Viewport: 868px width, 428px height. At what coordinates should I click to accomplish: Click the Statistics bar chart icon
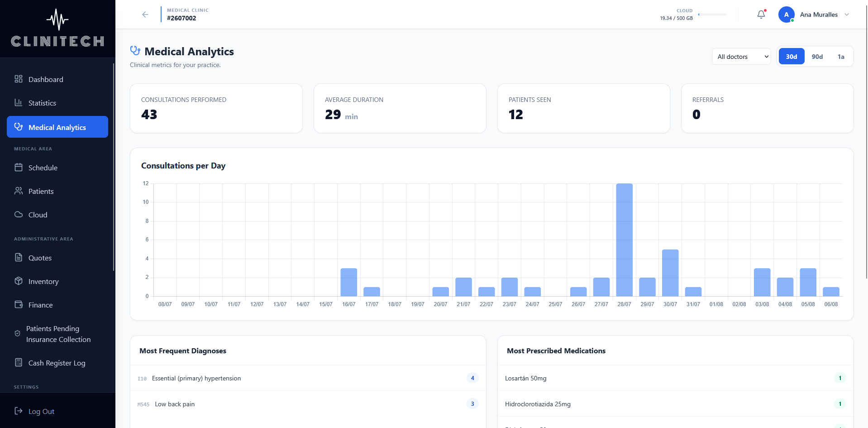19,103
